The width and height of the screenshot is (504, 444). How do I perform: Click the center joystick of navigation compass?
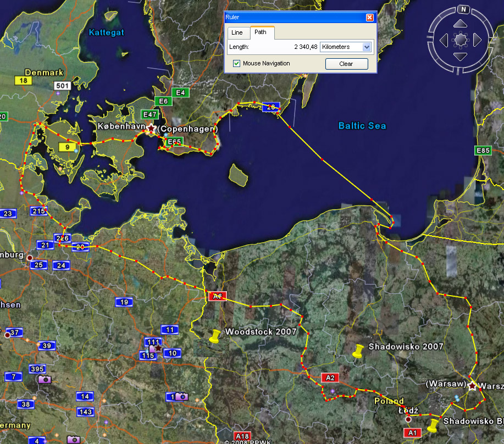pyautogui.click(x=461, y=40)
